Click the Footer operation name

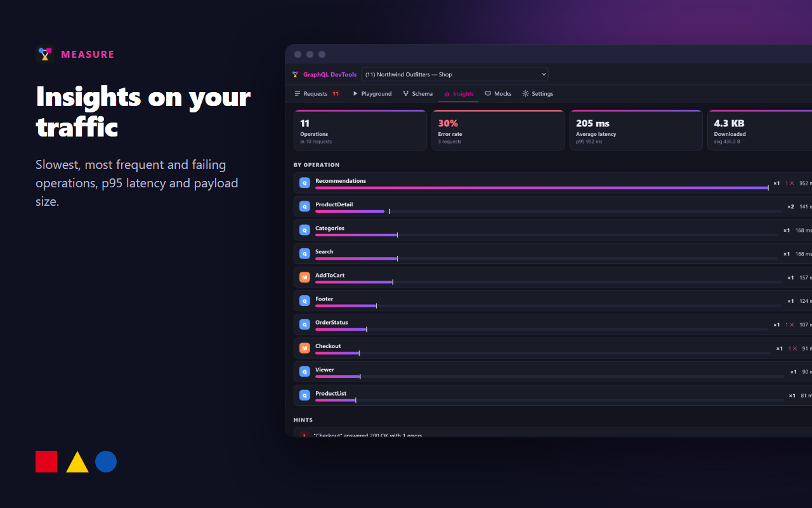(324, 298)
